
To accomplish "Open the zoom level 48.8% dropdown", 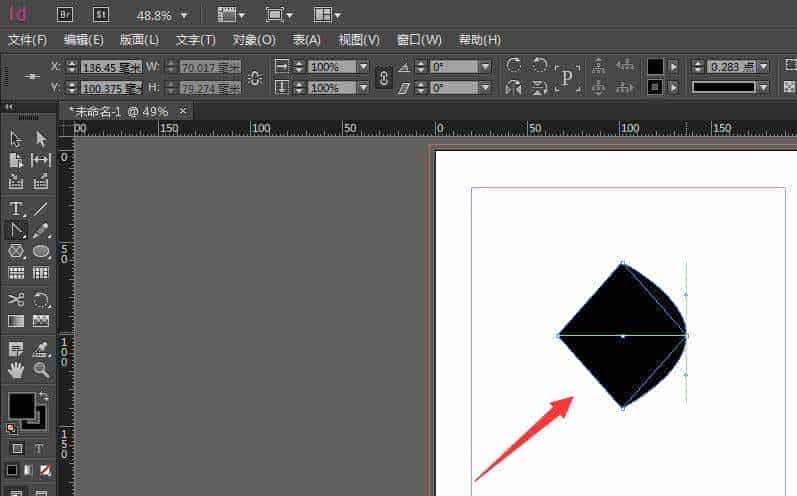I will tap(184, 16).
